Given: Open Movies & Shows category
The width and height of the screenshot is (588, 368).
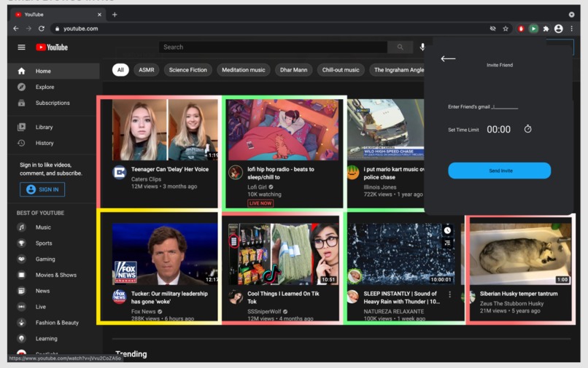Looking at the screenshot, I should click(53, 275).
